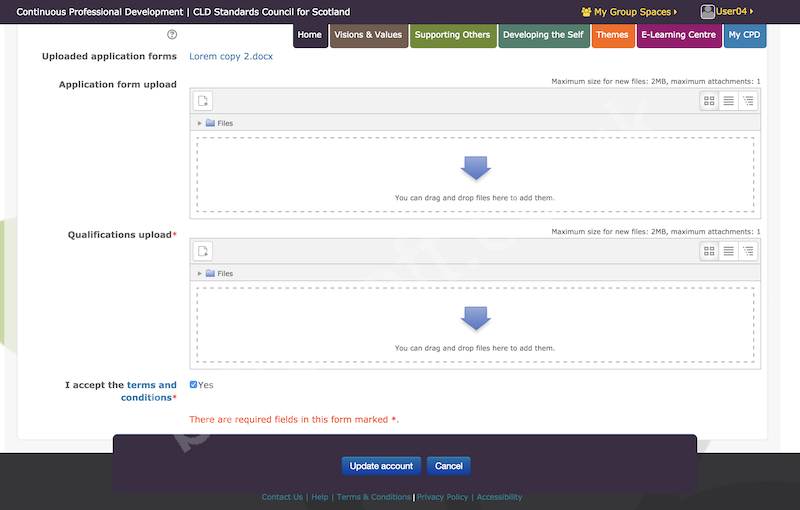
Task: Open the Supporting Others tab
Action: [x=453, y=35]
